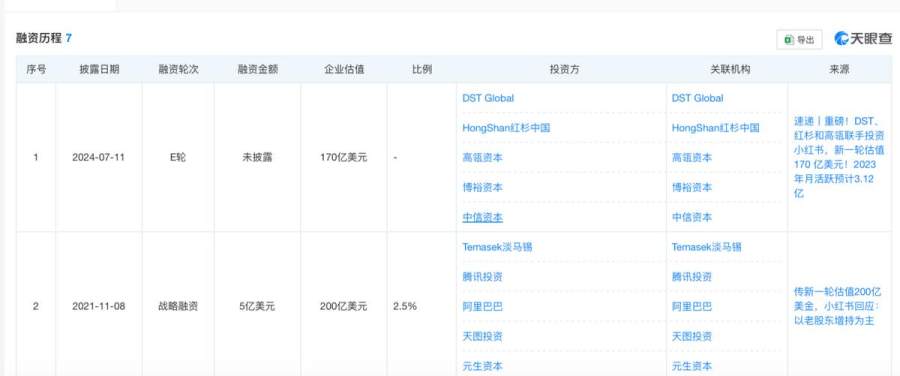This screenshot has width=900, height=376.
Task: Click the Excel export icon
Action: click(789, 40)
